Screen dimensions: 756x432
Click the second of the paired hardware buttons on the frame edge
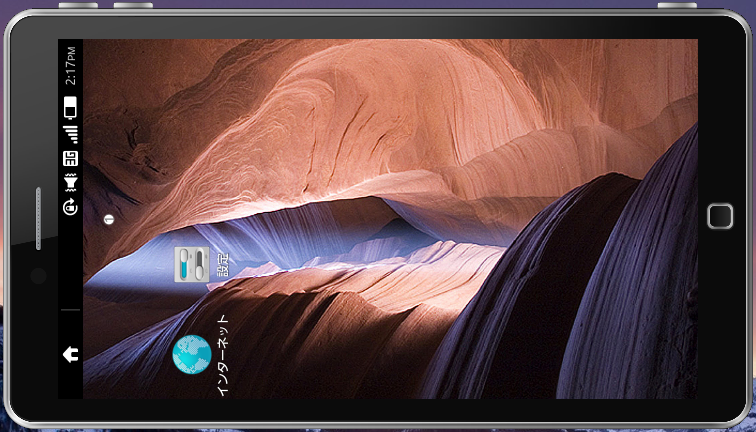pyautogui.click(x=133, y=5)
